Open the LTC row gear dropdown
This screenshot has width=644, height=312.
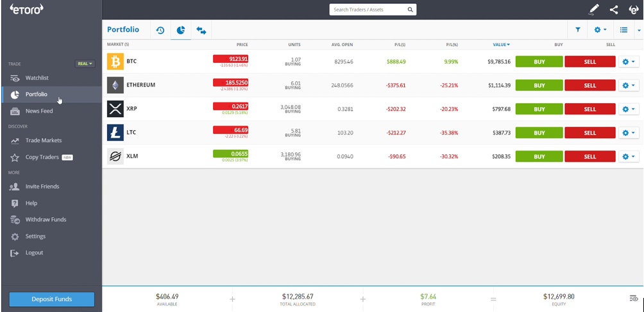629,133
